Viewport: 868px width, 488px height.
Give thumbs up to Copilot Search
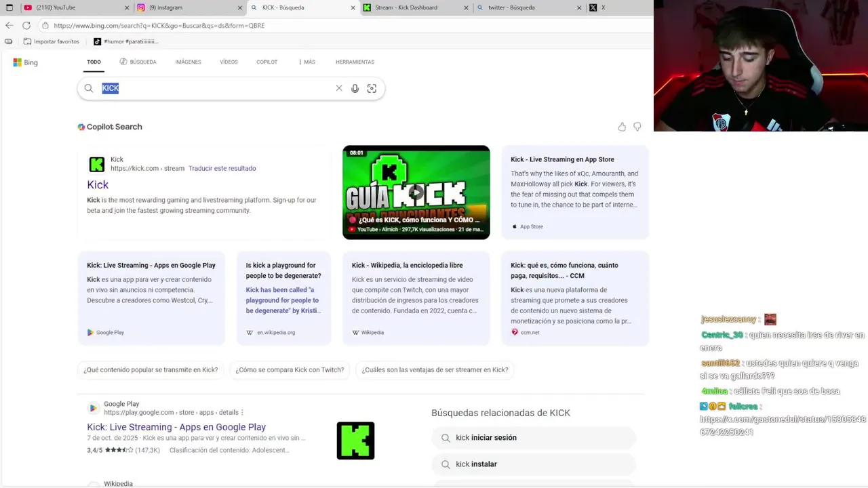pos(622,127)
